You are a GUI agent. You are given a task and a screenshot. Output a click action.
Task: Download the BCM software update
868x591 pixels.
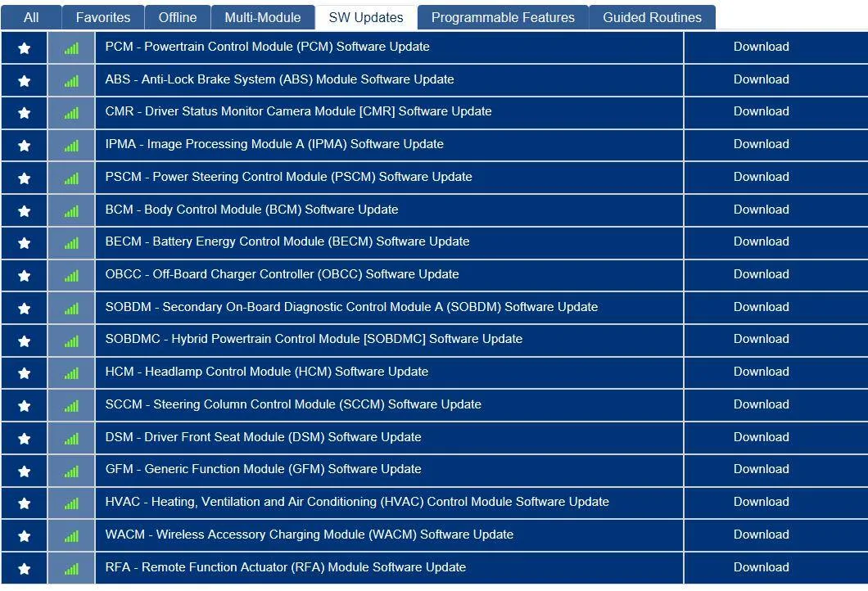tap(762, 210)
